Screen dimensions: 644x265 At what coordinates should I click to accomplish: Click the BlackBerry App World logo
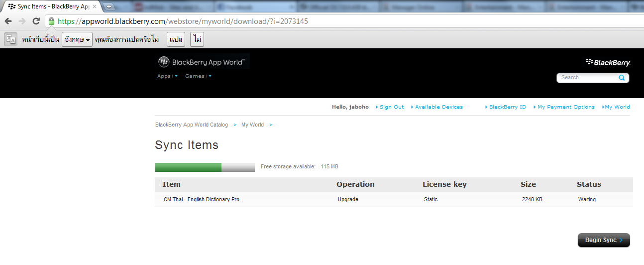point(202,62)
